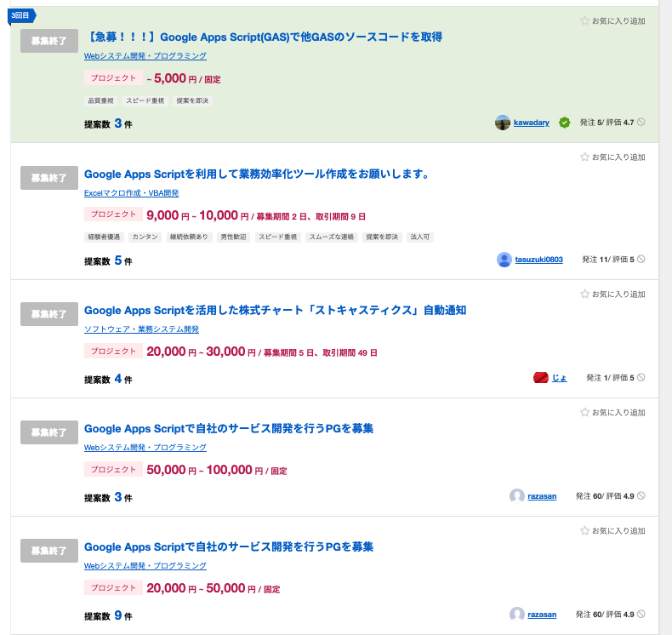672x635 pixels.
Task: Click razasan's avatar in the 9件 listing
Action: 517,615
